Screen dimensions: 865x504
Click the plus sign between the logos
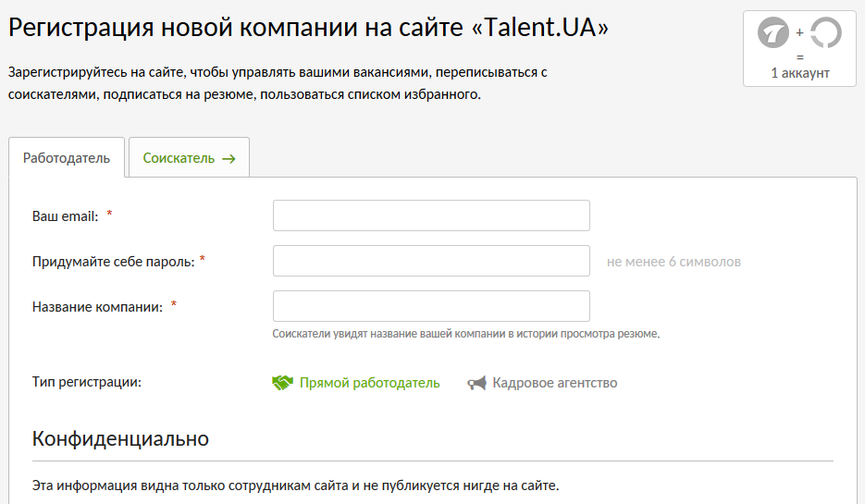coord(799,33)
